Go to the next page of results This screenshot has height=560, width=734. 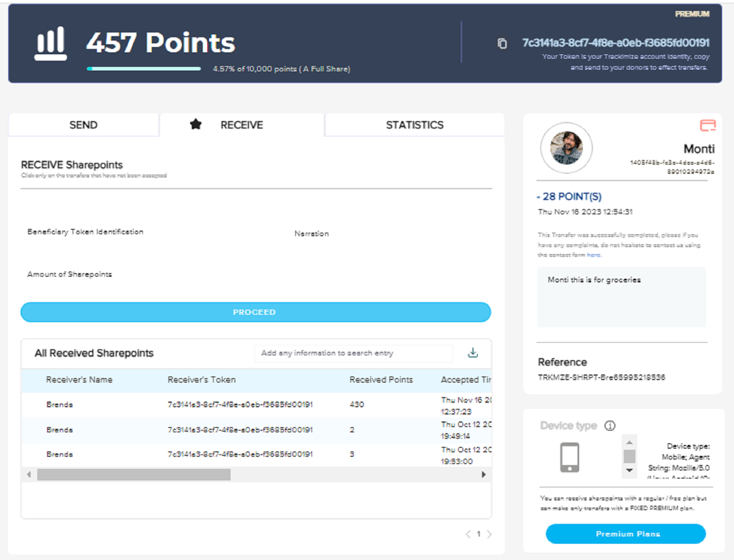489,534
